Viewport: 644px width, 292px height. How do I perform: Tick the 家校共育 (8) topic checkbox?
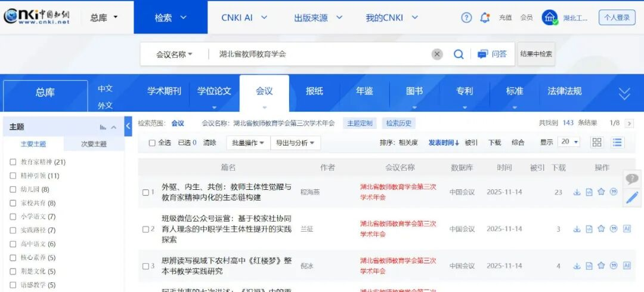tap(13, 203)
